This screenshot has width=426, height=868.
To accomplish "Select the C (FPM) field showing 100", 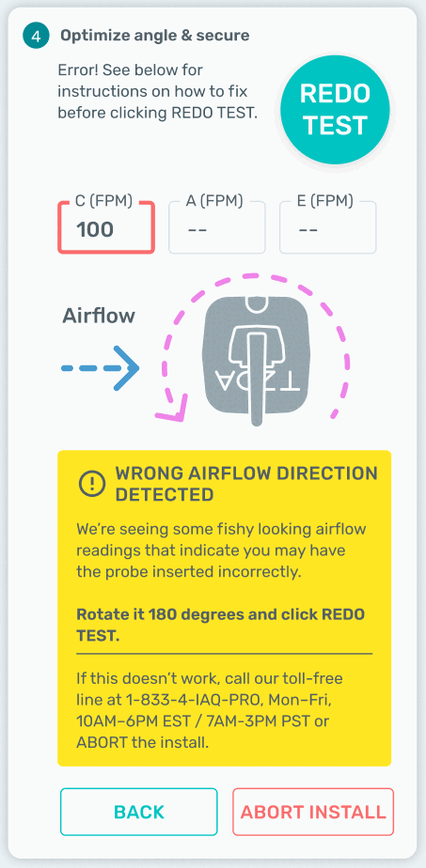I will [106, 227].
